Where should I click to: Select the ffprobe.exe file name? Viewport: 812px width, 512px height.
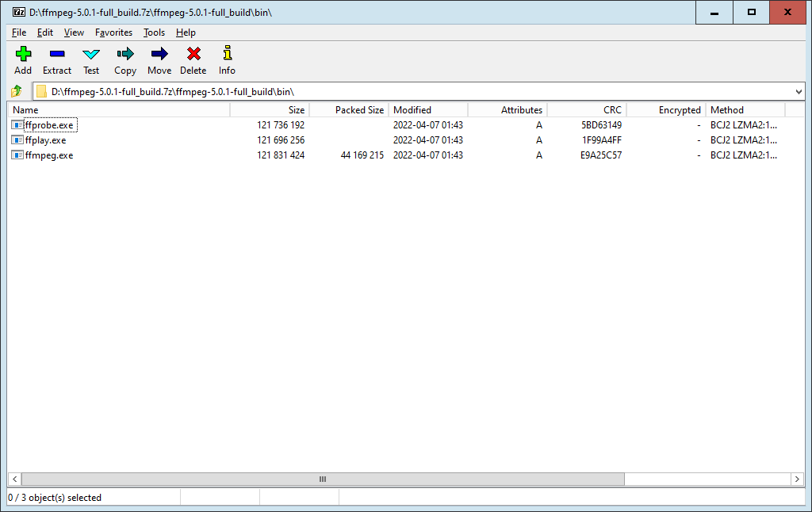coord(49,124)
